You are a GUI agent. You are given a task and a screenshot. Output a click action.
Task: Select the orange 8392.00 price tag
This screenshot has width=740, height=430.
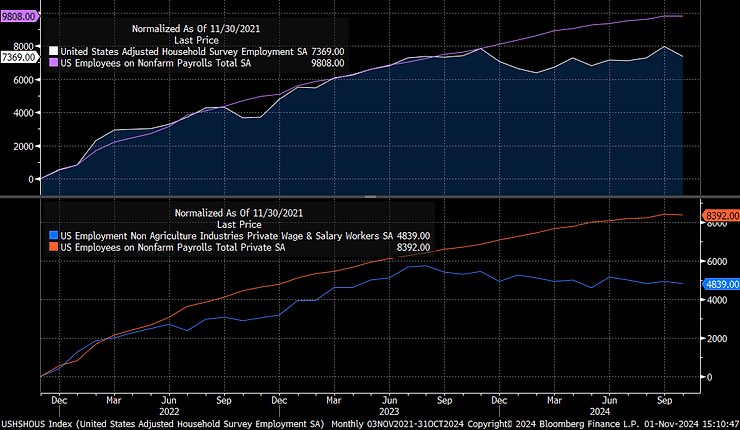pyautogui.click(x=720, y=215)
